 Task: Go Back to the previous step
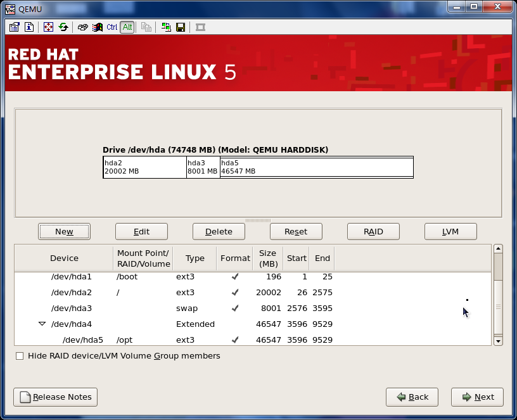[x=412, y=397]
